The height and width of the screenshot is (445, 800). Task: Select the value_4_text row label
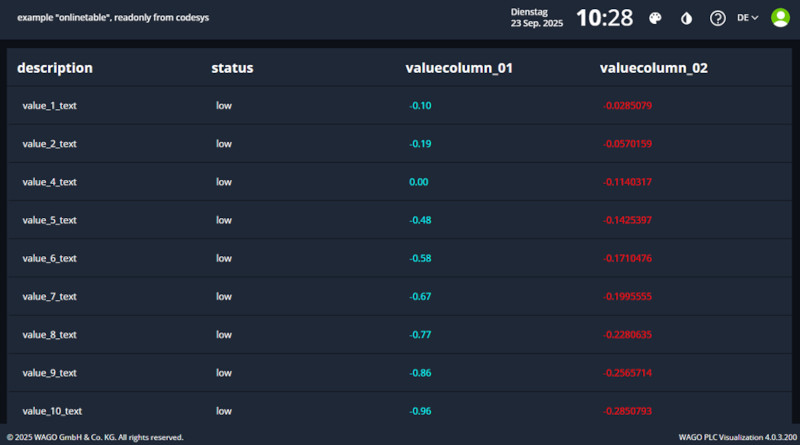coord(50,182)
